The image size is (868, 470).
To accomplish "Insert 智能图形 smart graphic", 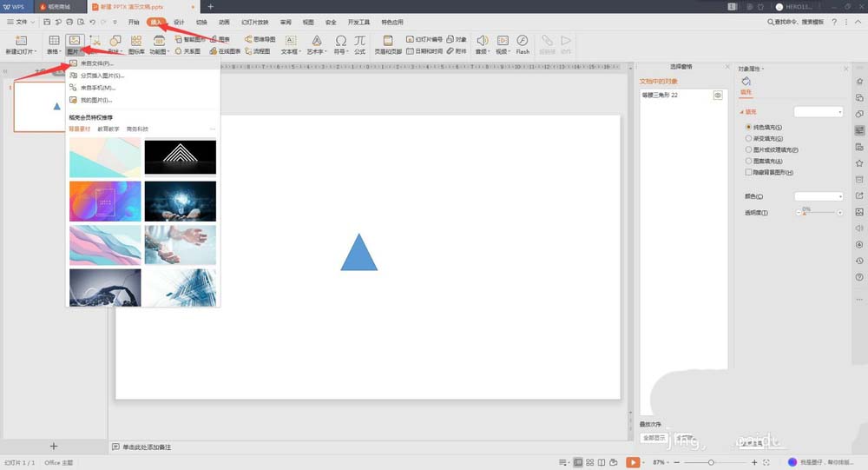I will 189,39.
